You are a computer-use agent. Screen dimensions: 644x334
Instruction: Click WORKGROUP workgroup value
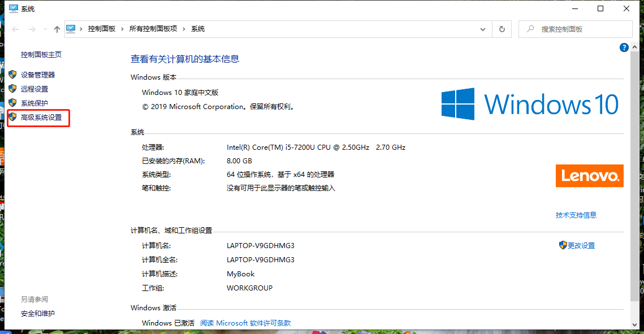coord(250,288)
